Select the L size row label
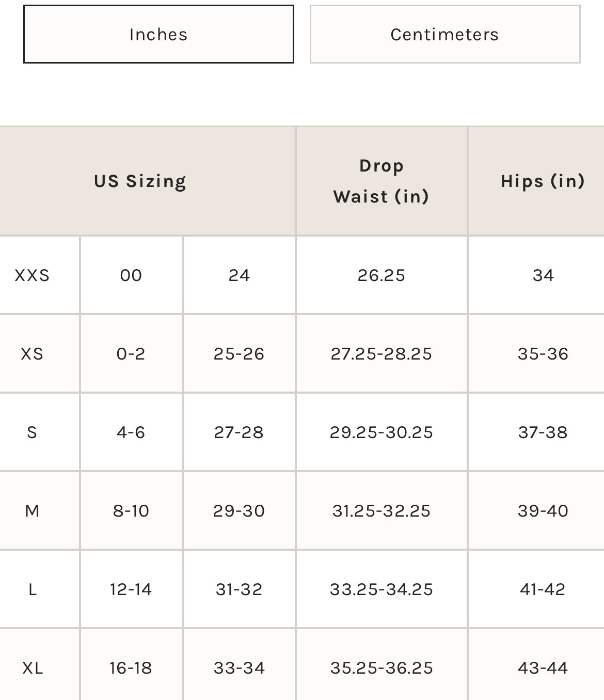The width and height of the screenshot is (604, 700). 32,589
